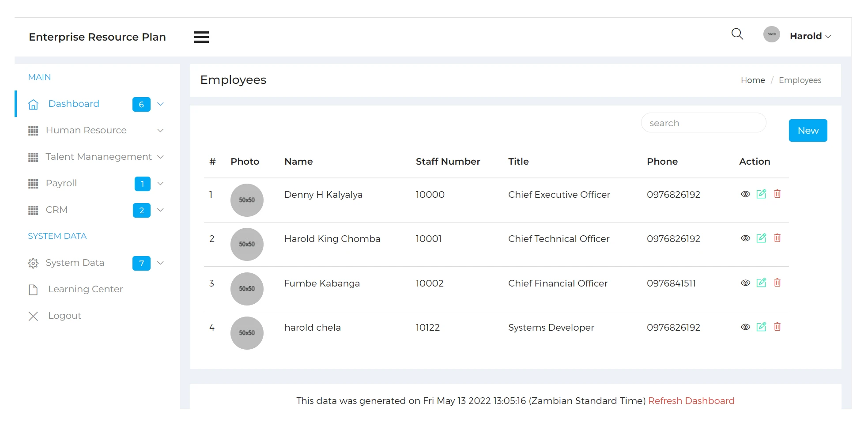
Task: Click the hamburger menu icon
Action: [x=201, y=37]
